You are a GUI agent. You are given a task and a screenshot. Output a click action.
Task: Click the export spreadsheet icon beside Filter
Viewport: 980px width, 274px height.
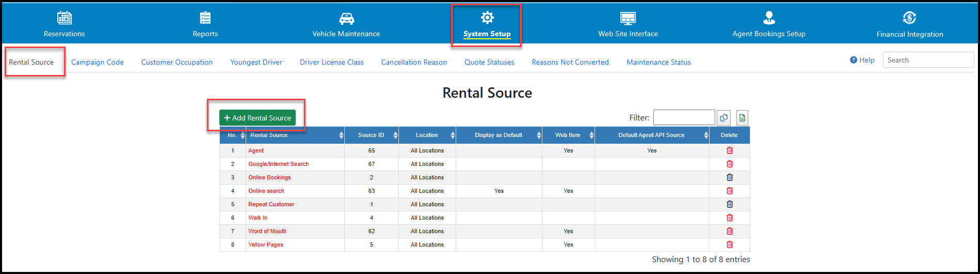(742, 118)
